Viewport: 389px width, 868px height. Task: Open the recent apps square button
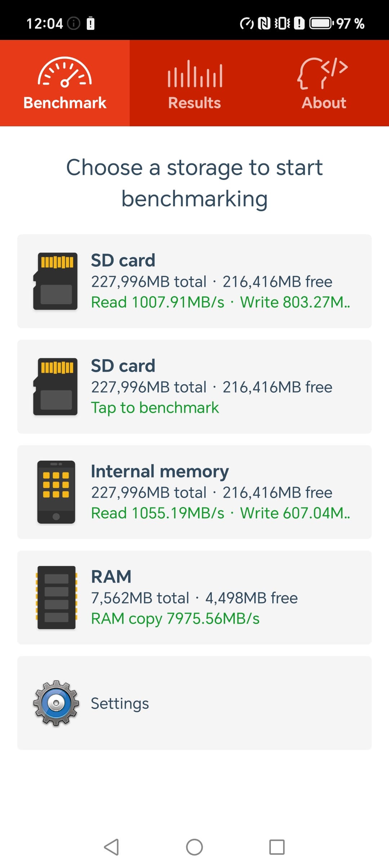tap(277, 847)
